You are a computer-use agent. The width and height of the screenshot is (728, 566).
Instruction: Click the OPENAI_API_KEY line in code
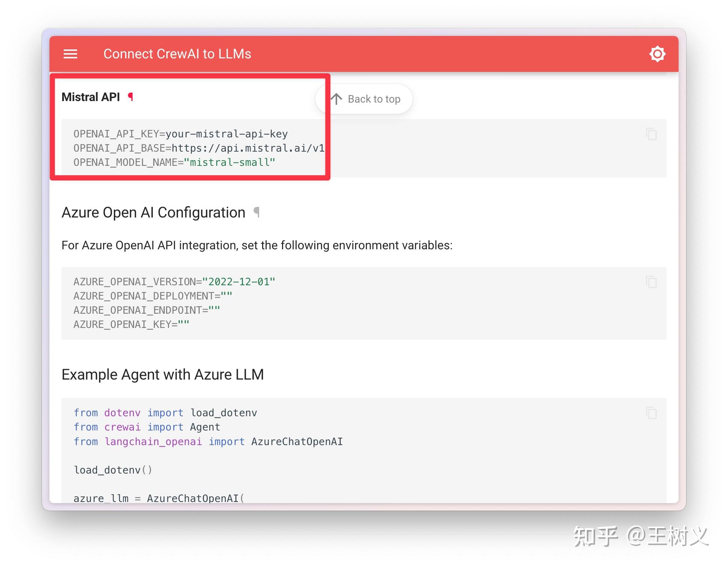tap(181, 134)
